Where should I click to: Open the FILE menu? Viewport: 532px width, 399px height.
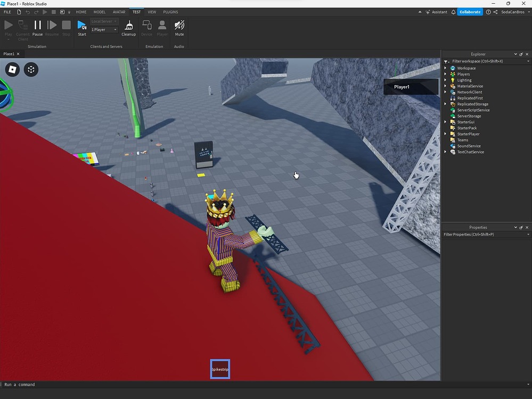point(7,12)
